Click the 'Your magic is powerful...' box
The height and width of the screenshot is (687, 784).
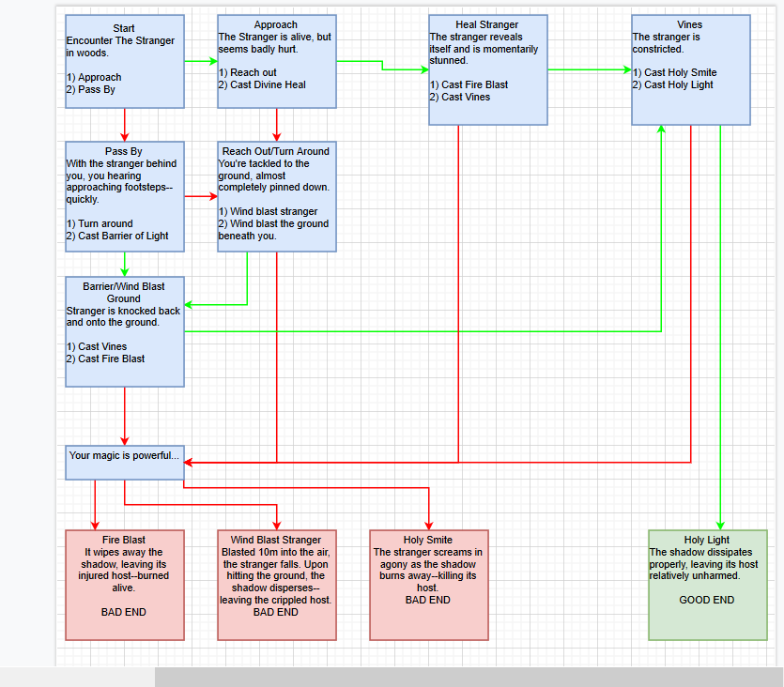click(x=125, y=463)
